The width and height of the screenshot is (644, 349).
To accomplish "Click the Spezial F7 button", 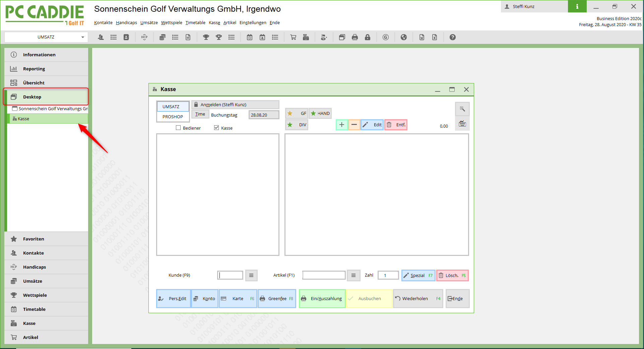I will point(418,275).
